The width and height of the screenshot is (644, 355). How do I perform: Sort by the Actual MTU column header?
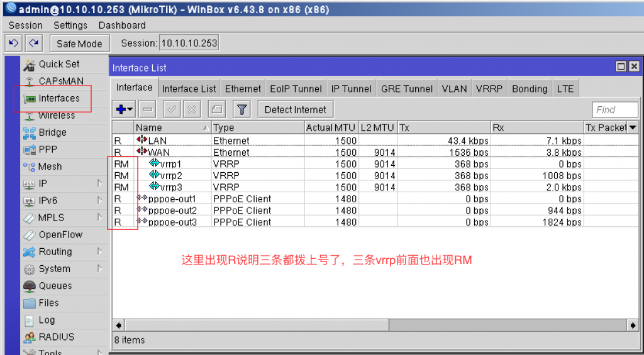(x=331, y=128)
